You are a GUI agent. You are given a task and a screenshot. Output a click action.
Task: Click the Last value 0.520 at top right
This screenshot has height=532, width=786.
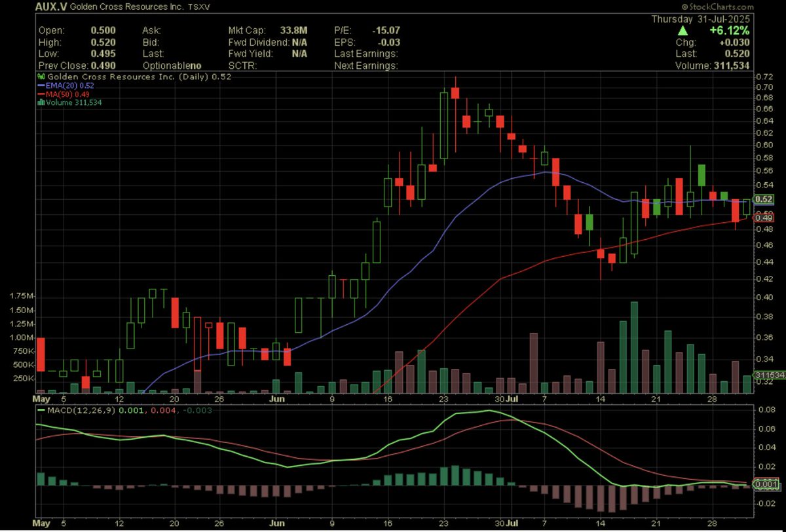click(738, 54)
